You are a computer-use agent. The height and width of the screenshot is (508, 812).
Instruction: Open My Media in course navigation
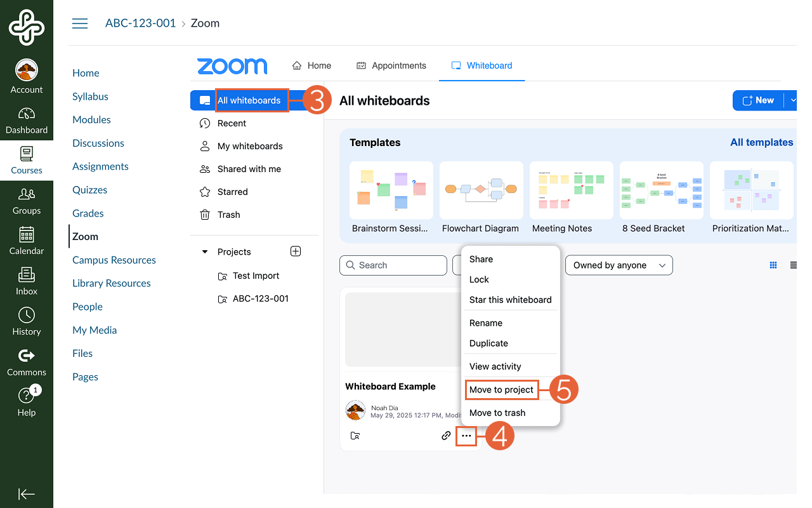coord(95,330)
